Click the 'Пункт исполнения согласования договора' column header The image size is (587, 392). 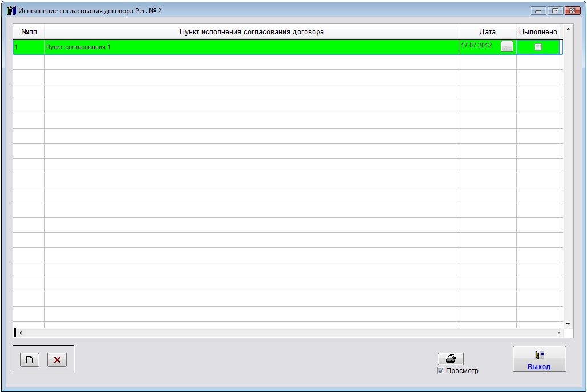pyautogui.click(x=252, y=32)
